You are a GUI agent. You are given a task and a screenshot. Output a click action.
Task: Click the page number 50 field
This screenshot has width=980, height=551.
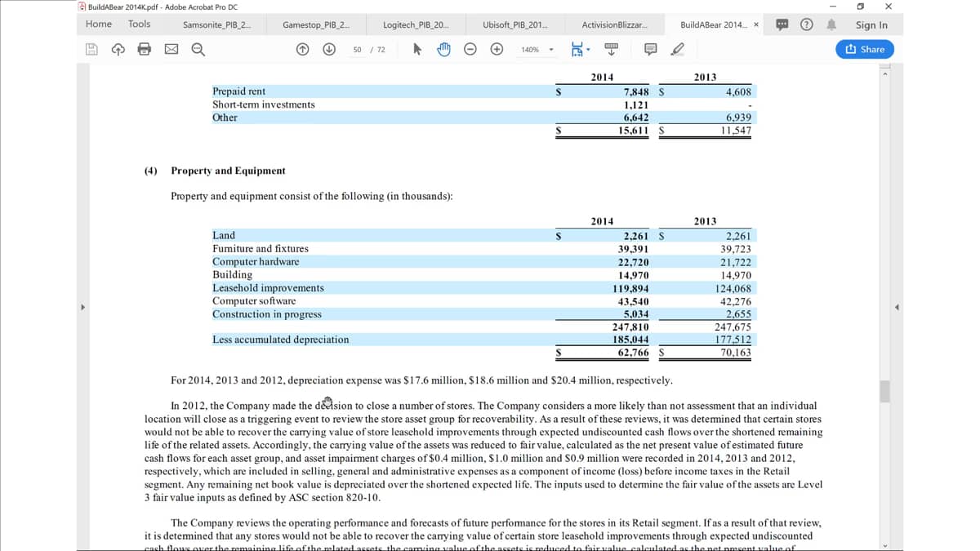358,50
